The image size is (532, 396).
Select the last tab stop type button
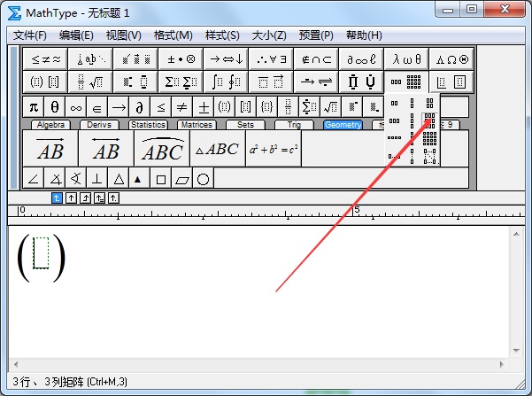[114, 198]
